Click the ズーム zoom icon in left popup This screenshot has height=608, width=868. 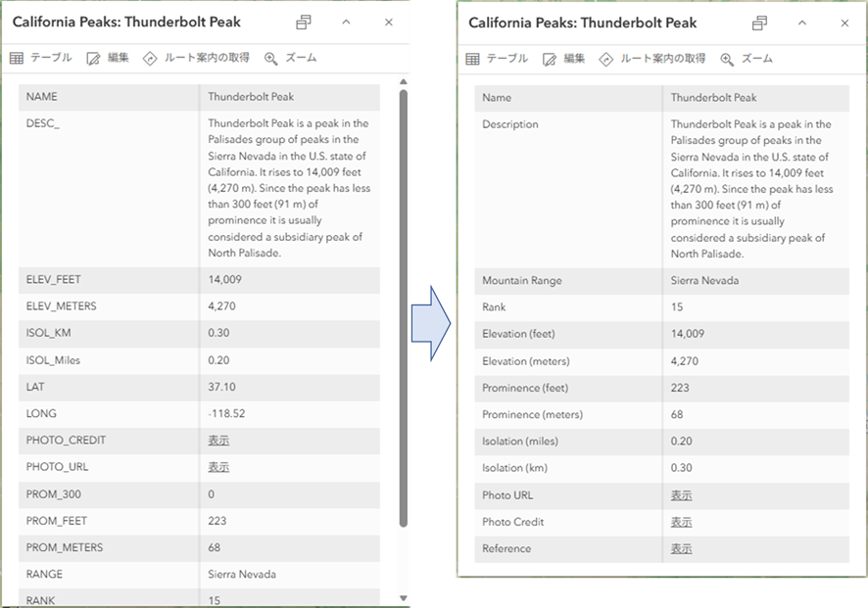(271, 58)
